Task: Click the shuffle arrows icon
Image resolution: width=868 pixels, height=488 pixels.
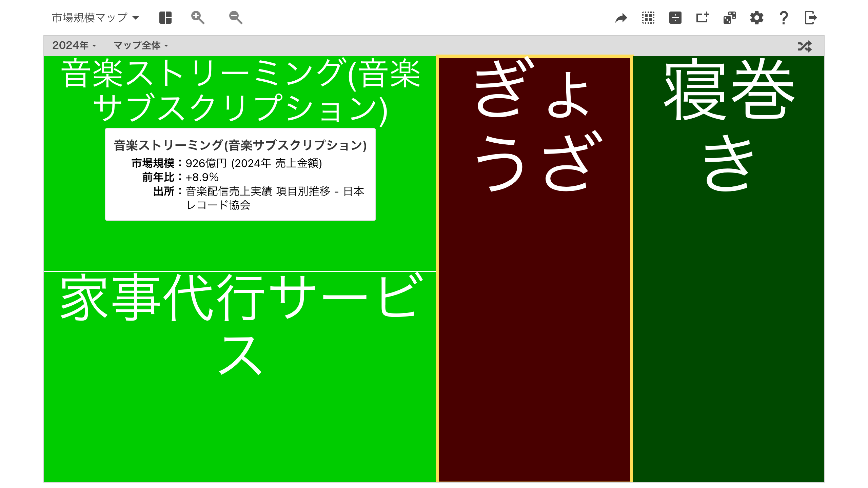Action: pos(805,46)
